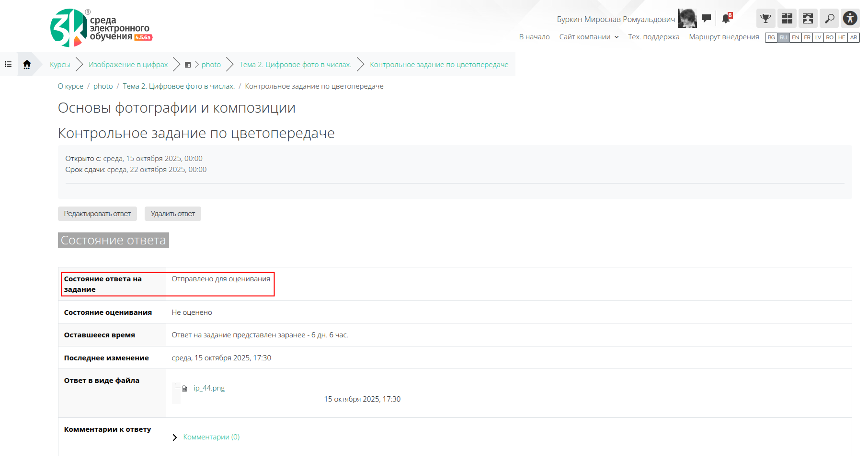This screenshot has height=461, width=868.
Task: Open the notifications bell with badge 6
Action: click(726, 19)
